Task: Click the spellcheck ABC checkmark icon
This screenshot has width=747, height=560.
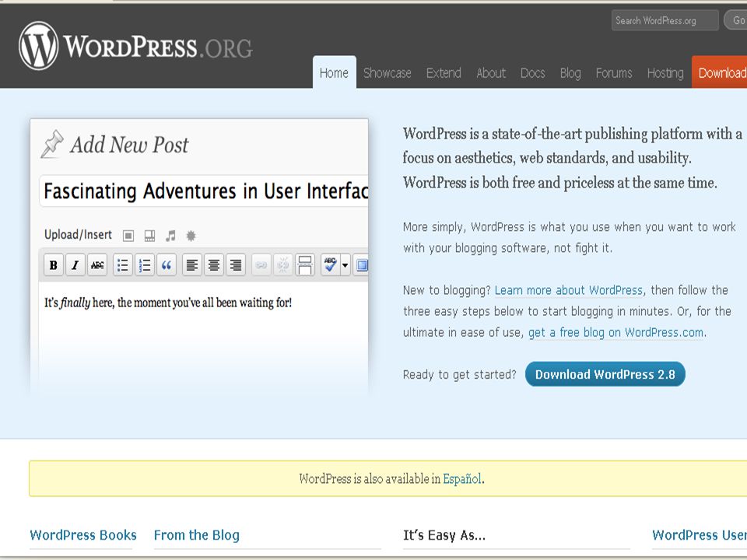Action: point(330,264)
